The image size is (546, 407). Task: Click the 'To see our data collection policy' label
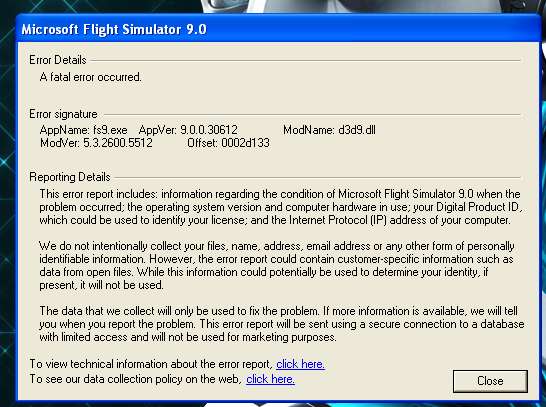coord(136,379)
